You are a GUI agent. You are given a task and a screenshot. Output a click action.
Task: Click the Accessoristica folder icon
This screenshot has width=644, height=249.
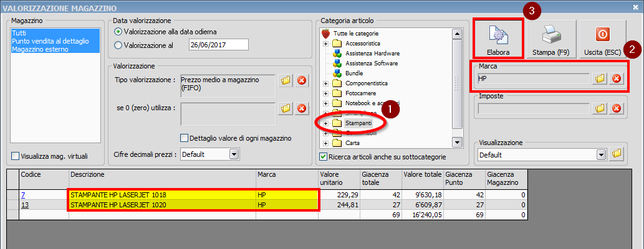point(337,43)
